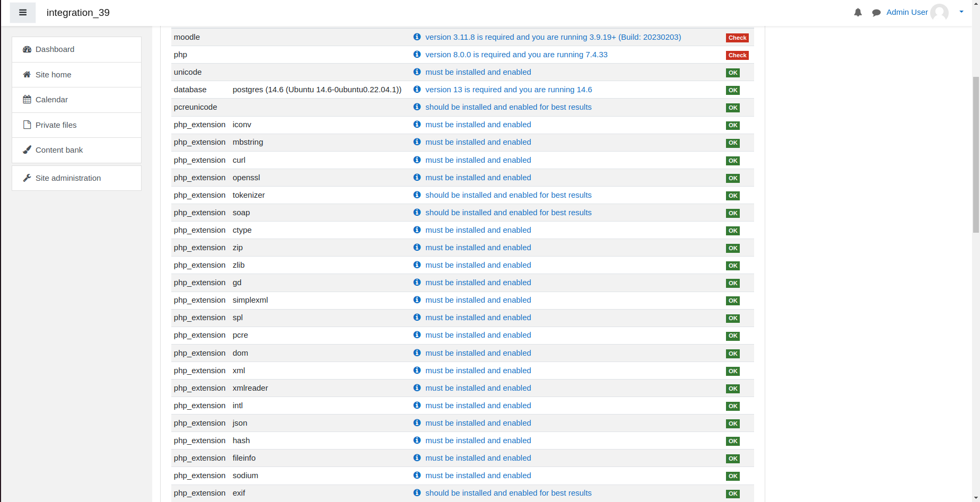Viewport: 980px width, 502px height.
Task: Open Dashboard in the side navigation
Action: pyautogui.click(x=76, y=49)
